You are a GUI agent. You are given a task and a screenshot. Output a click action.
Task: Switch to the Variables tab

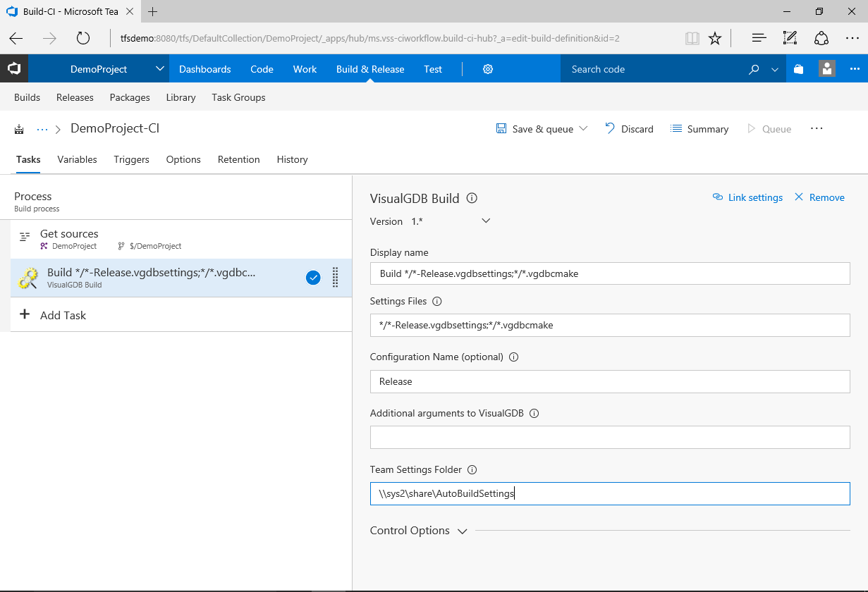pos(77,159)
